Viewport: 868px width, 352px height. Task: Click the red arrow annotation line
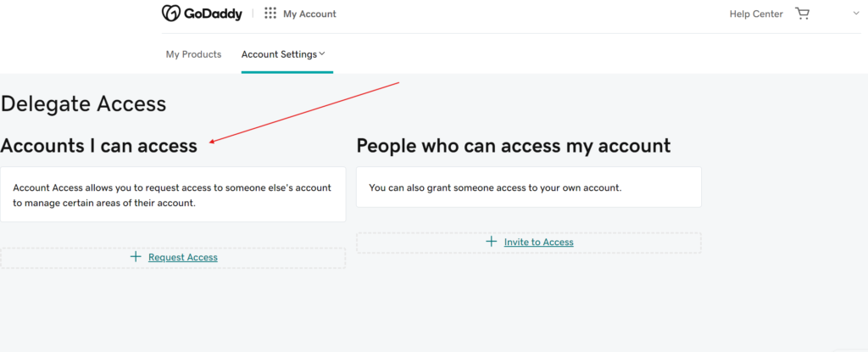pos(305,113)
